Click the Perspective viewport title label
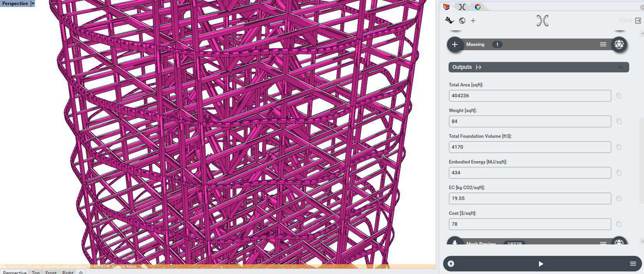The image size is (644, 274). click(x=15, y=4)
